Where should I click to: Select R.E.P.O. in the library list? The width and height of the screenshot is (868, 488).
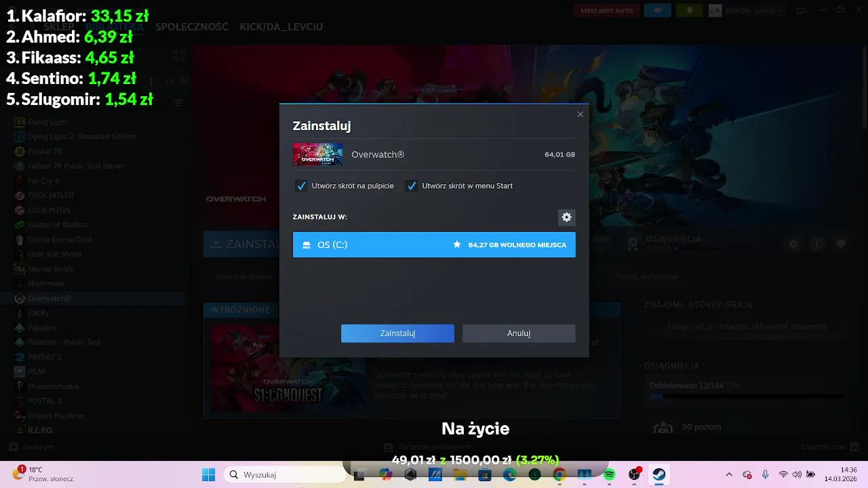coord(40,430)
